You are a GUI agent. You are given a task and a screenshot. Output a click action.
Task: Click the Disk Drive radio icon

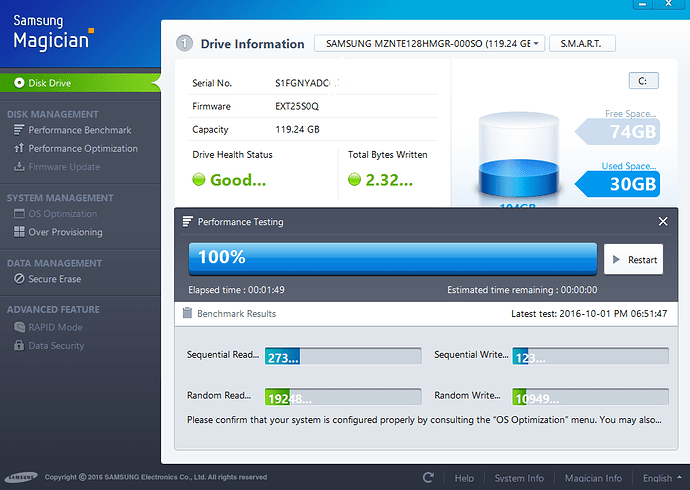[x=19, y=83]
